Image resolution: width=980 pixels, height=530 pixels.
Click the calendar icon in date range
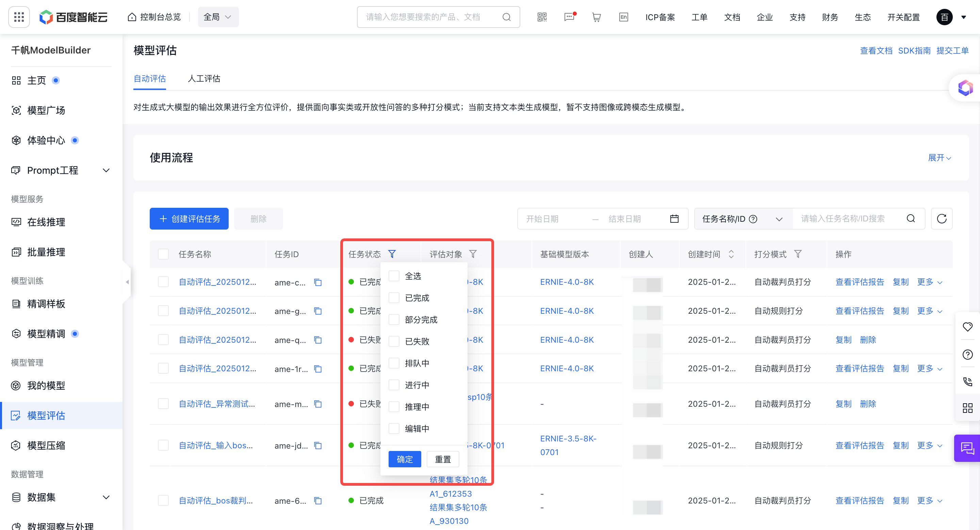pos(674,219)
